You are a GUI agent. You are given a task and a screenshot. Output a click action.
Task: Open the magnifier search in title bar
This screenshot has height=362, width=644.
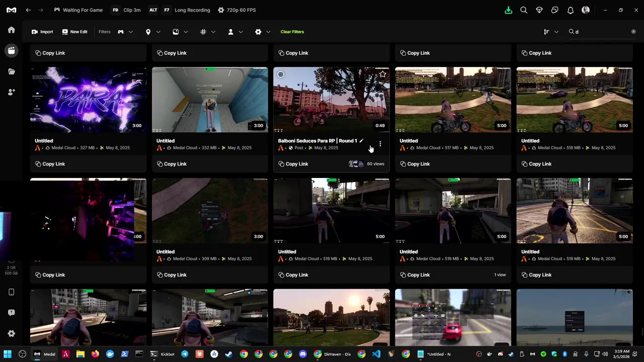coord(524,10)
